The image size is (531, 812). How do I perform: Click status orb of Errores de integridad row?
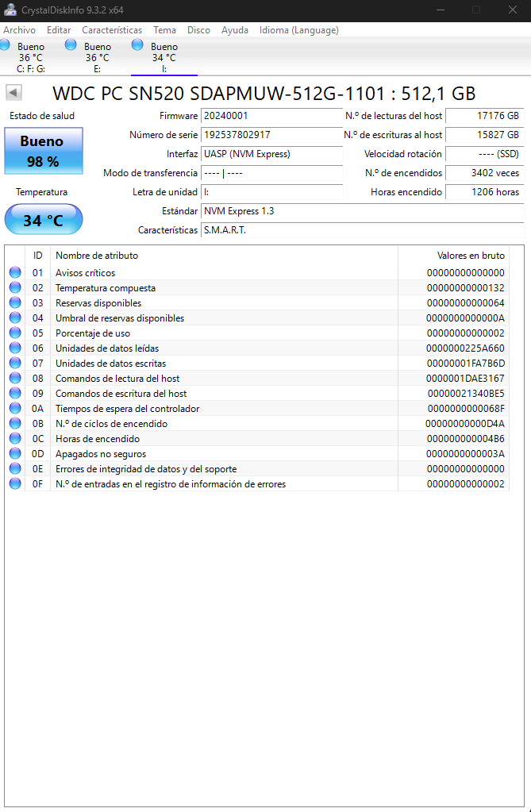tap(15, 468)
